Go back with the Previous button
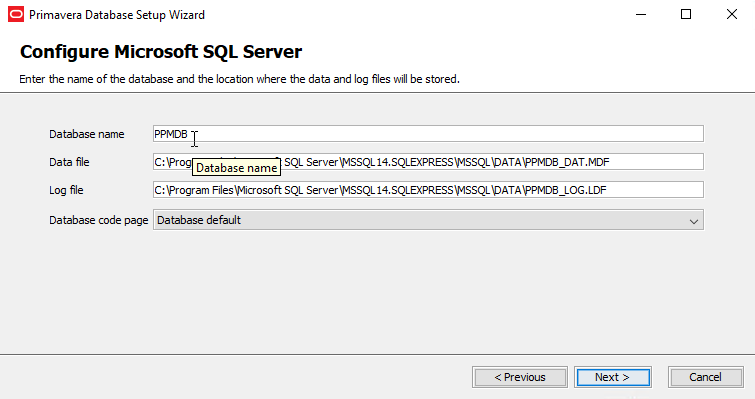This screenshot has height=399, width=755. click(520, 377)
